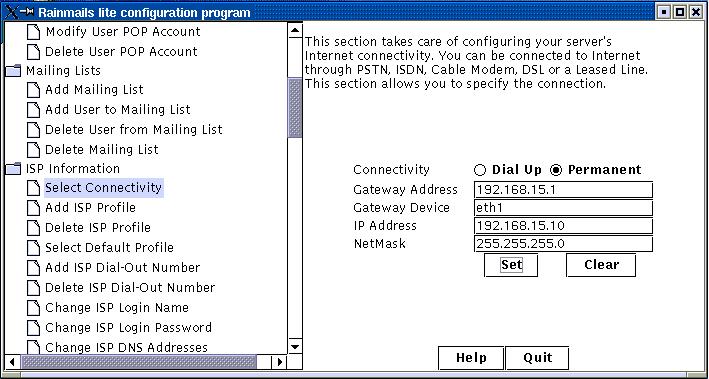Screen dimensions: 709x379
Task: Click the pin icon in the title bar
Action: (27, 12)
